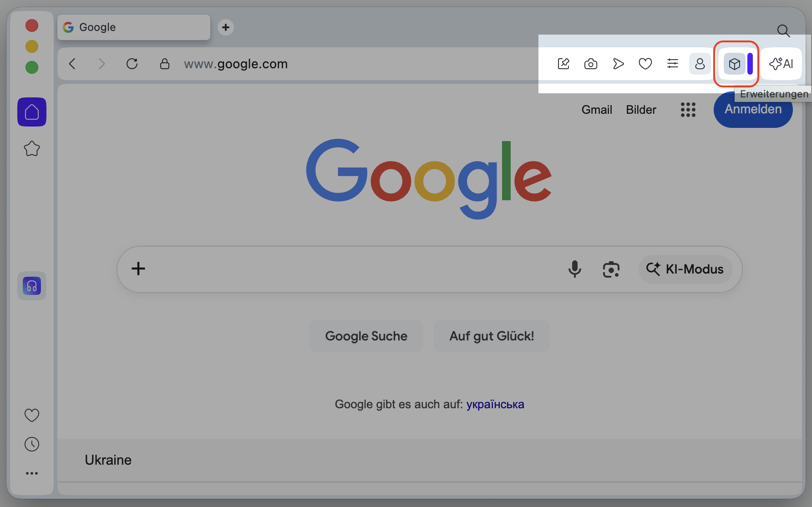Open the sidebar heart icon
The image size is (812, 507).
[32, 415]
